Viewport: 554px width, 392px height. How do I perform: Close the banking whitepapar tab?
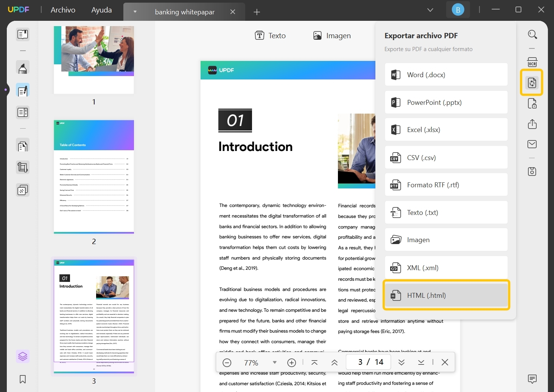233,12
